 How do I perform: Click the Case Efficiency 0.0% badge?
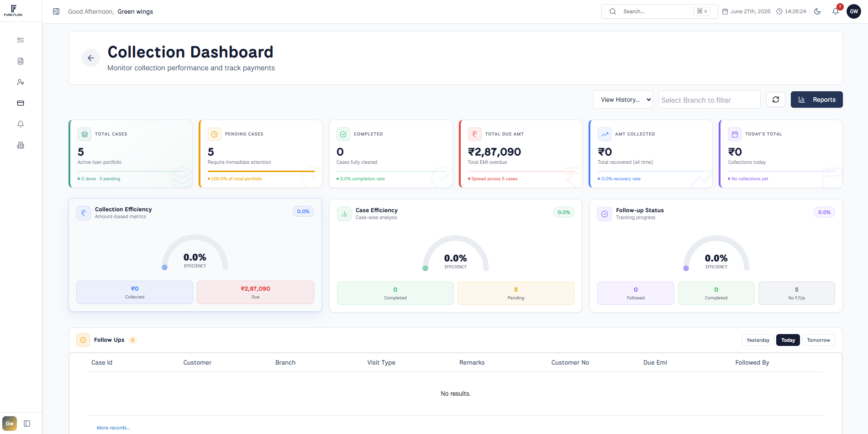pos(564,212)
